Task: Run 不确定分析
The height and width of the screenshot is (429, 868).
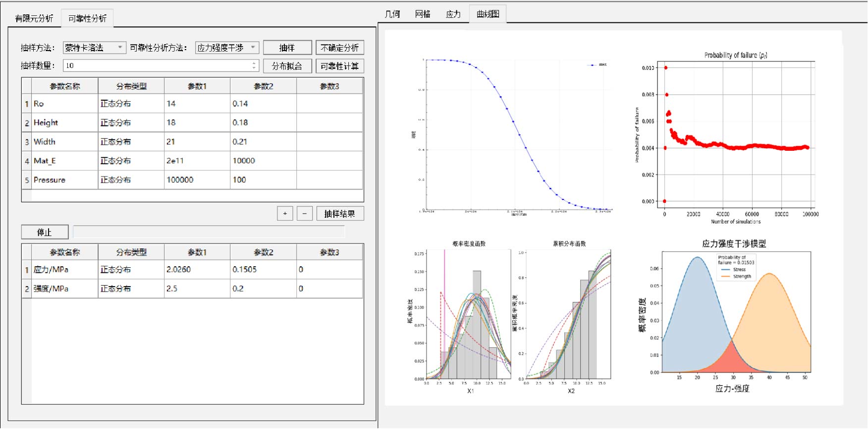Action: click(339, 48)
